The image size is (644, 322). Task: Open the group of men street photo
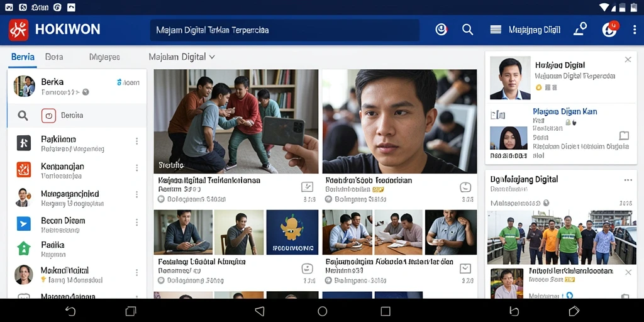562,237
